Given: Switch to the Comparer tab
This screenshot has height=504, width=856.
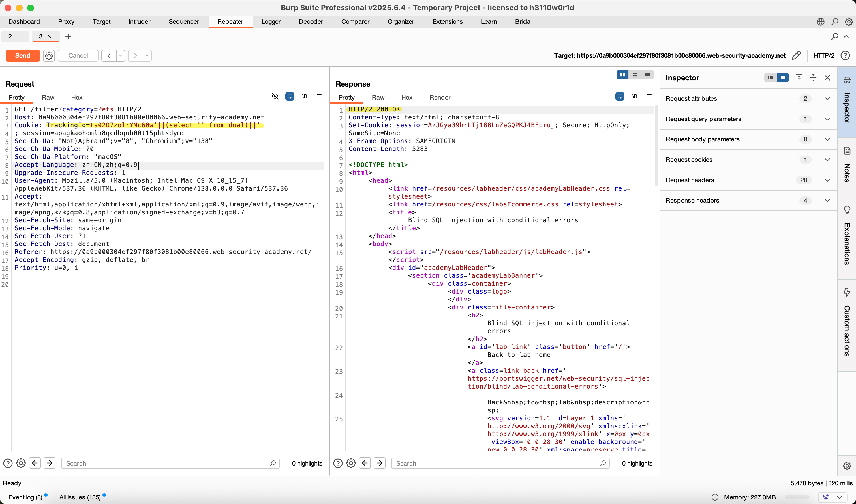Looking at the screenshot, I should 355,21.
